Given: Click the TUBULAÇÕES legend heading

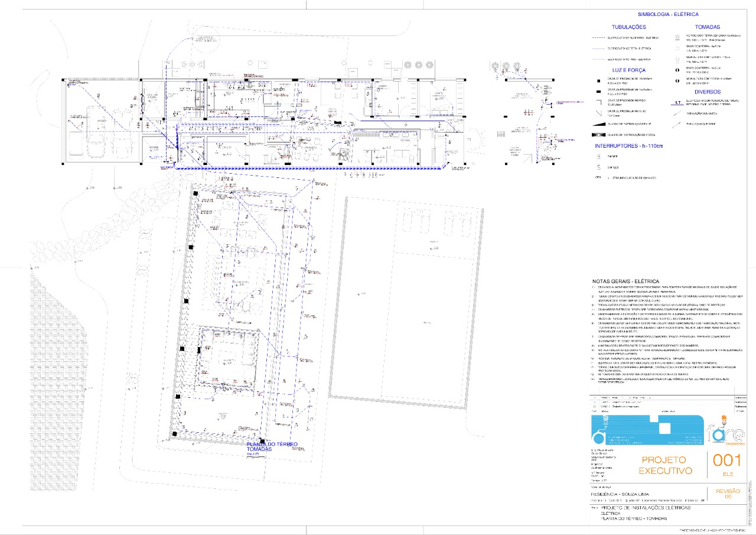Looking at the screenshot, I should 628,27.
